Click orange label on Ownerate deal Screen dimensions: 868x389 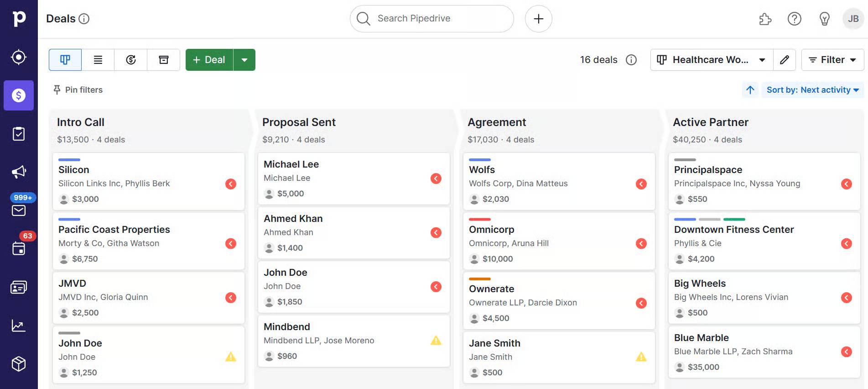click(x=480, y=279)
